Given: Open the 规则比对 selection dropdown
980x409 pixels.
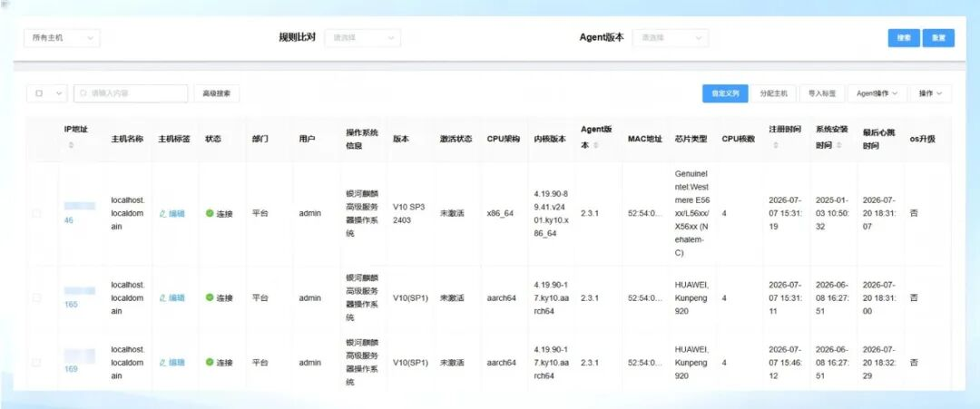Looking at the screenshot, I should (x=362, y=38).
